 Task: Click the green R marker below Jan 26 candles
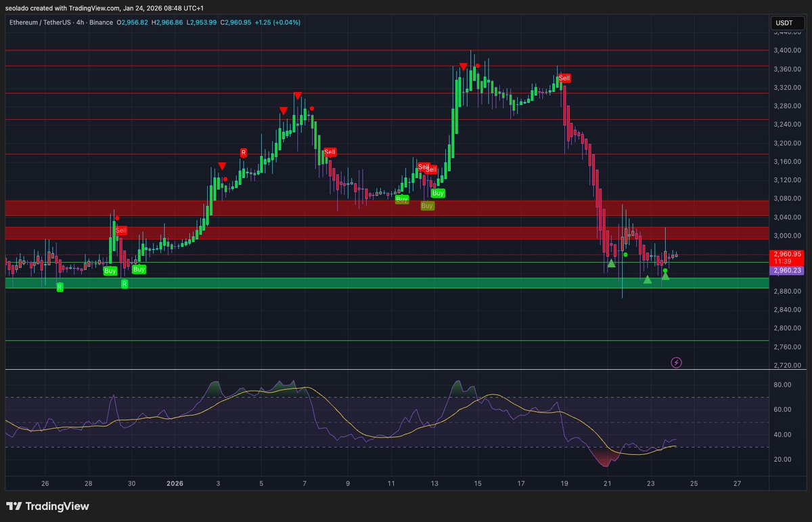coord(60,287)
